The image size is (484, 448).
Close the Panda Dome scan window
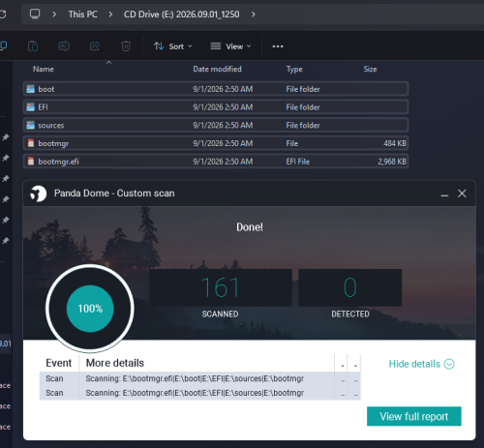462,194
